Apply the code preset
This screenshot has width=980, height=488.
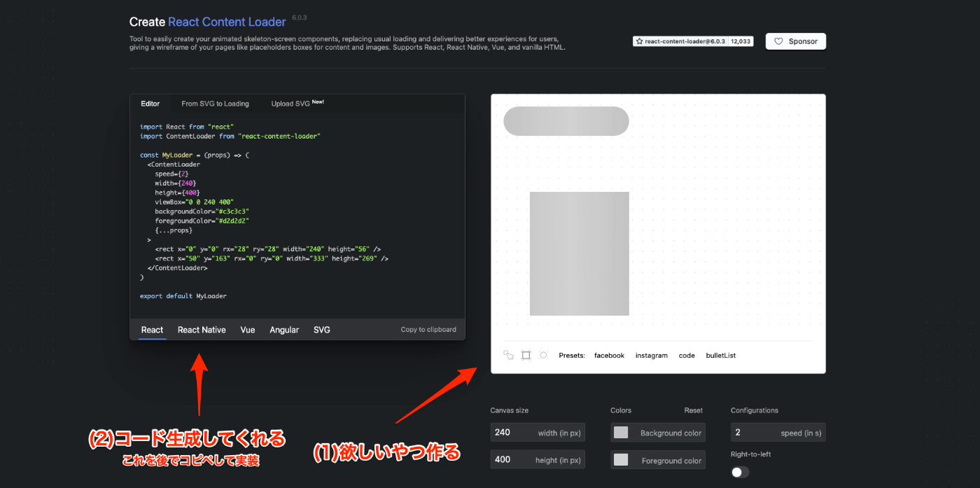687,356
